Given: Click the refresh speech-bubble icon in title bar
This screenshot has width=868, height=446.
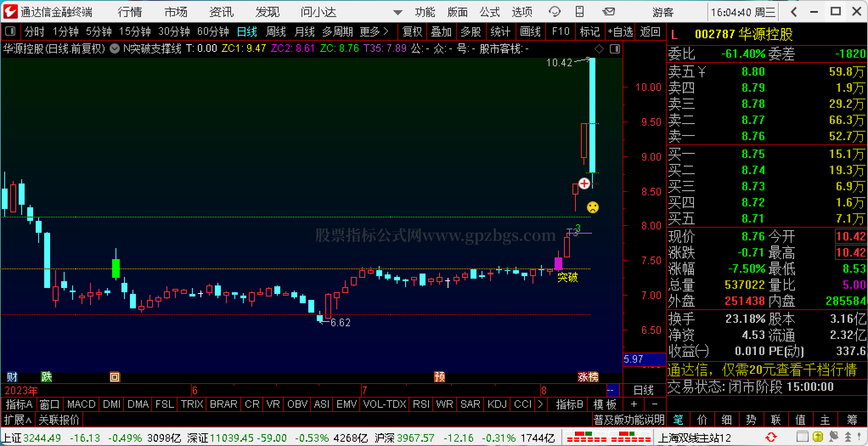Looking at the screenshot, I should [555, 12].
